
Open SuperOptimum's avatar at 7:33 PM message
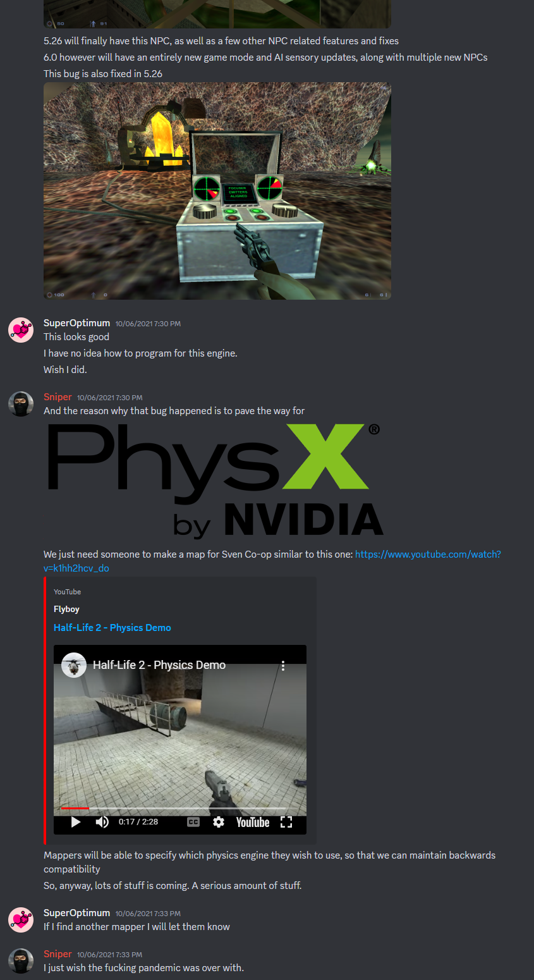click(x=21, y=919)
